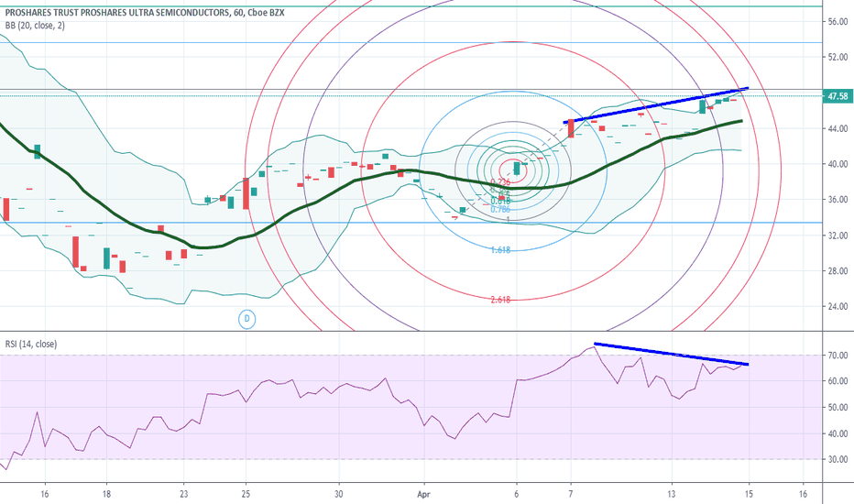Click the BB (20, close, 2) indicator label
854x504 pixels.
click(35, 25)
